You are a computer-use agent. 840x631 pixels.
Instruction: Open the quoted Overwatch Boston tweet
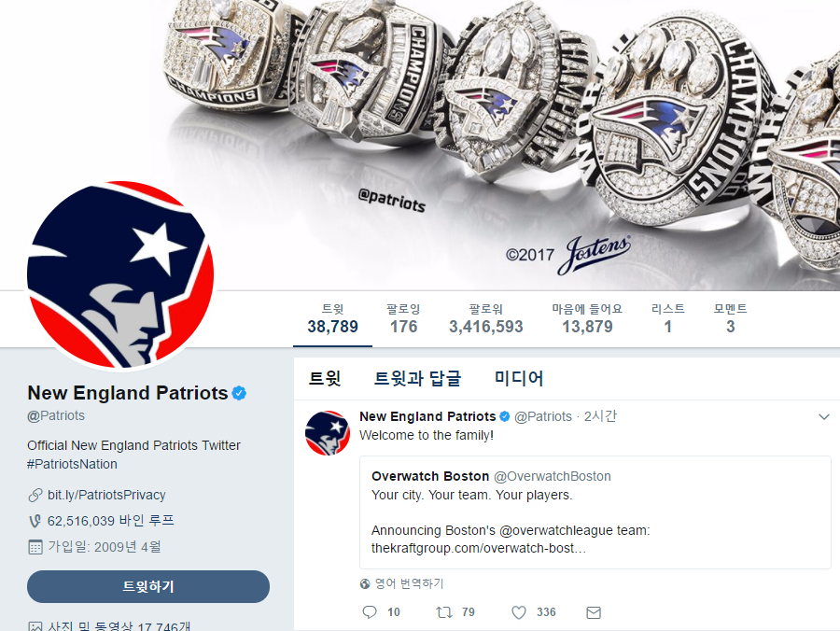595,512
